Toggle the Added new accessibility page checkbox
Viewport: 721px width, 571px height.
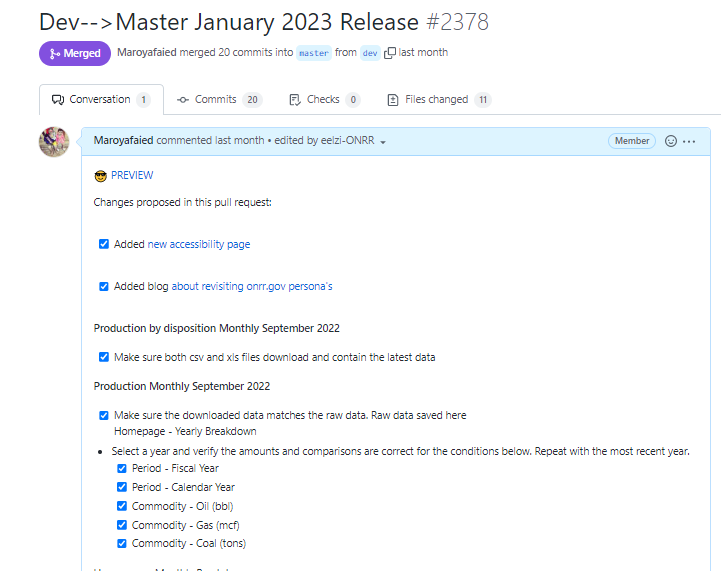[x=104, y=244]
